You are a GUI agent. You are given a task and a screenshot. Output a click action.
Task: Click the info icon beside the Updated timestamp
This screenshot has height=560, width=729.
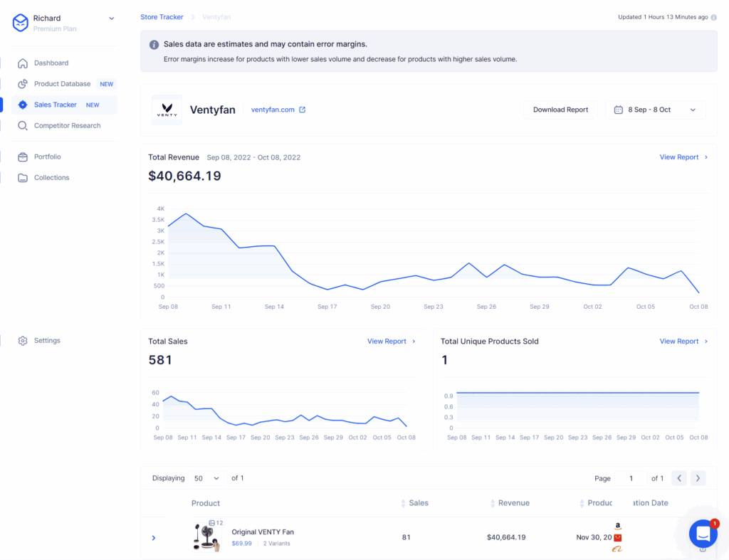click(x=713, y=17)
